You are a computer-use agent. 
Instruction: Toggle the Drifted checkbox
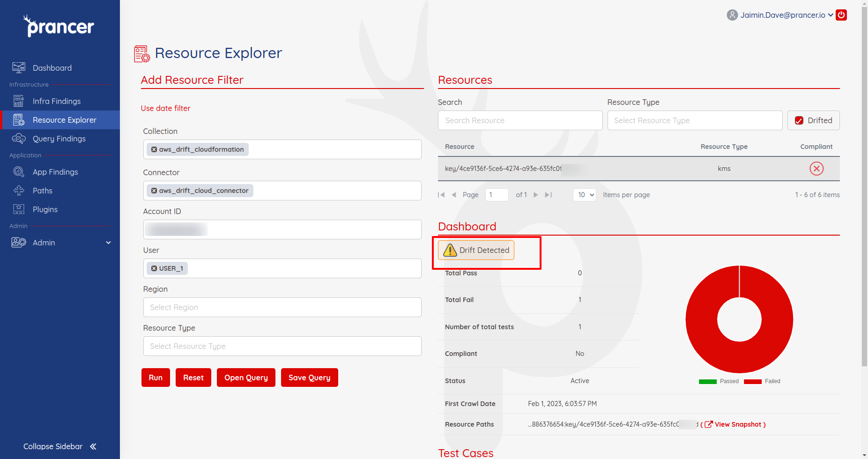coord(799,120)
